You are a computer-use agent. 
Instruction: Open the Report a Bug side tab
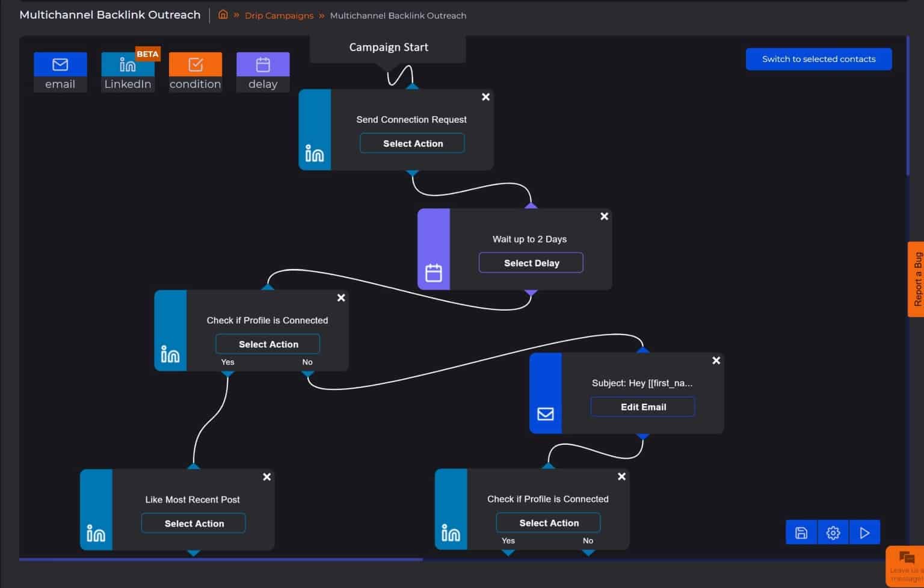916,279
